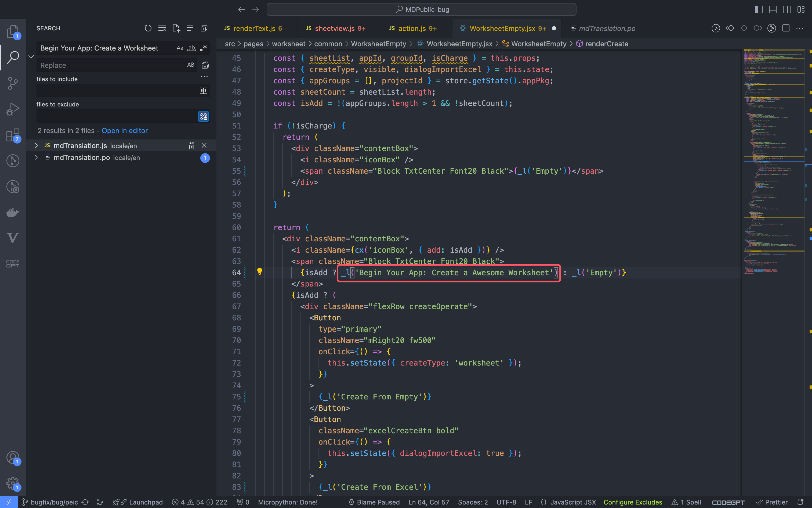The height and width of the screenshot is (508, 812).
Task: Click the lightbulb code action on line 64
Action: (259, 271)
